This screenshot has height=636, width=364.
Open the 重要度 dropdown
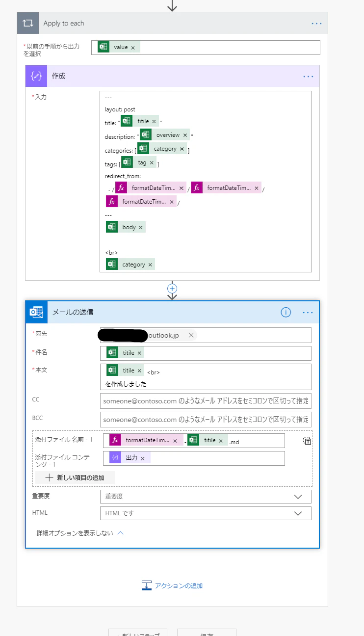tap(206, 497)
